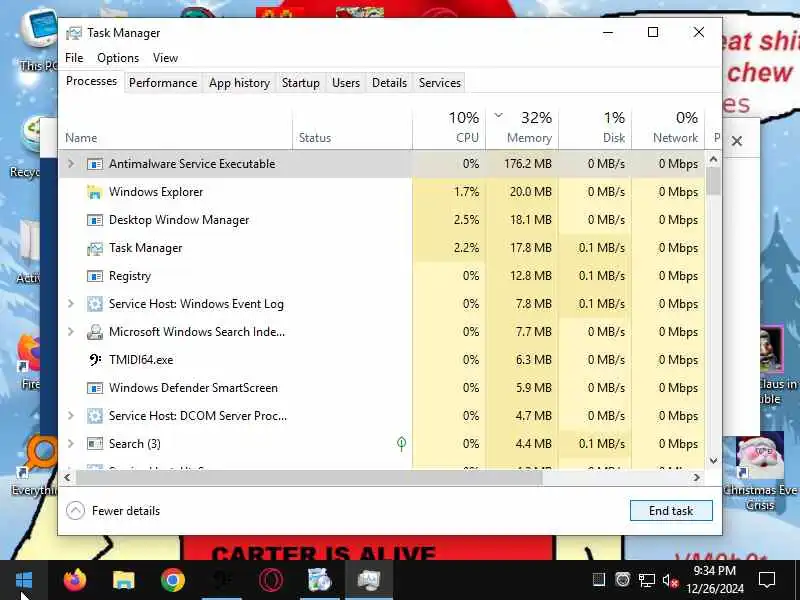Sort processes by the CPU column
This screenshot has width=800, height=600.
click(x=449, y=128)
